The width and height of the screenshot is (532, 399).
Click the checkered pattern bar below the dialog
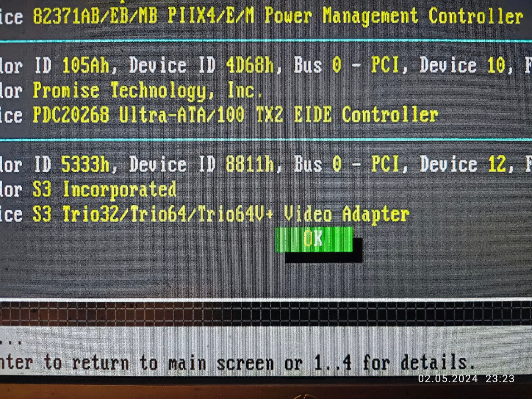click(x=266, y=313)
